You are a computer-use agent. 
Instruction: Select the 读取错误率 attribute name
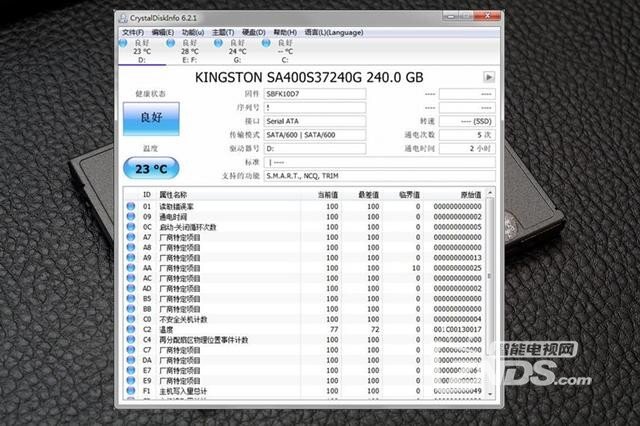coord(176,206)
